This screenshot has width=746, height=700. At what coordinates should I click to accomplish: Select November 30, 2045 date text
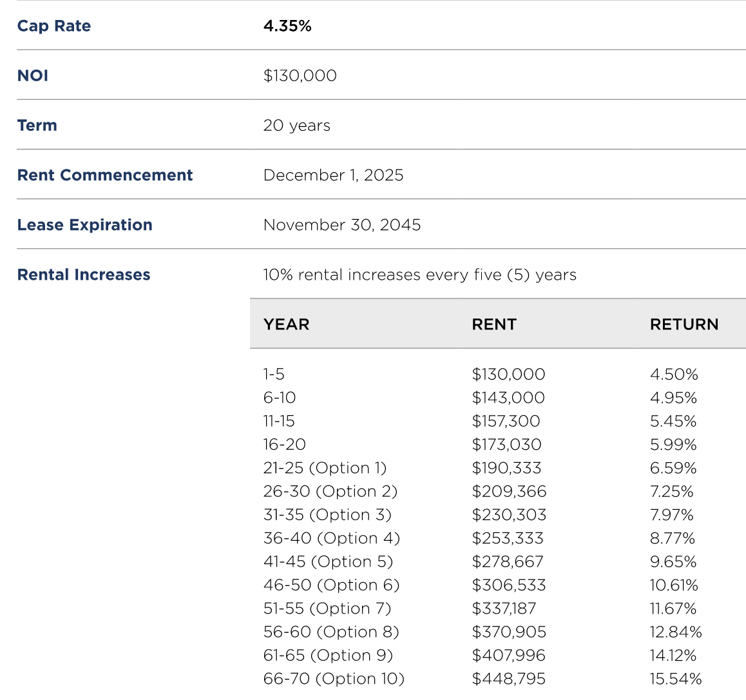coord(341,224)
